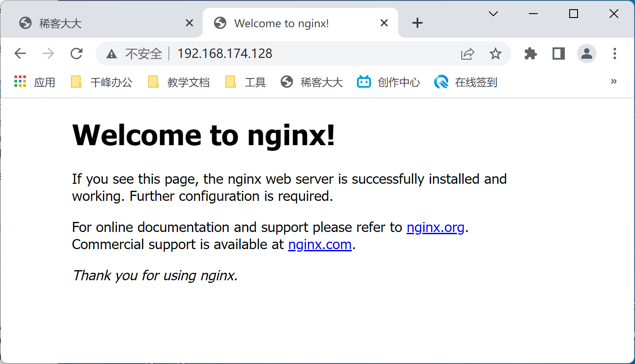Click the 应用 apps grid icon
Viewport: 635px width, 364px height.
point(20,82)
